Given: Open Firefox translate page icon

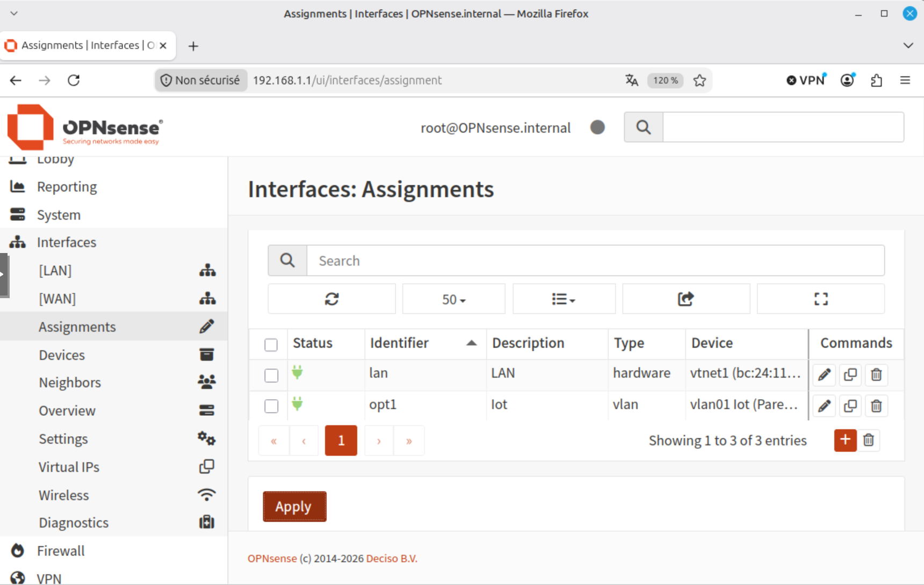Looking at the screenshot, I should (632, 80).
